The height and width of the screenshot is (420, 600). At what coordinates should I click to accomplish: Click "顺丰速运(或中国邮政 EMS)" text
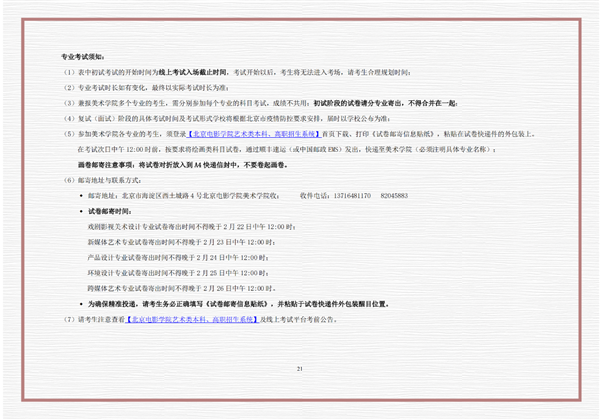click(x=302, y=150)
